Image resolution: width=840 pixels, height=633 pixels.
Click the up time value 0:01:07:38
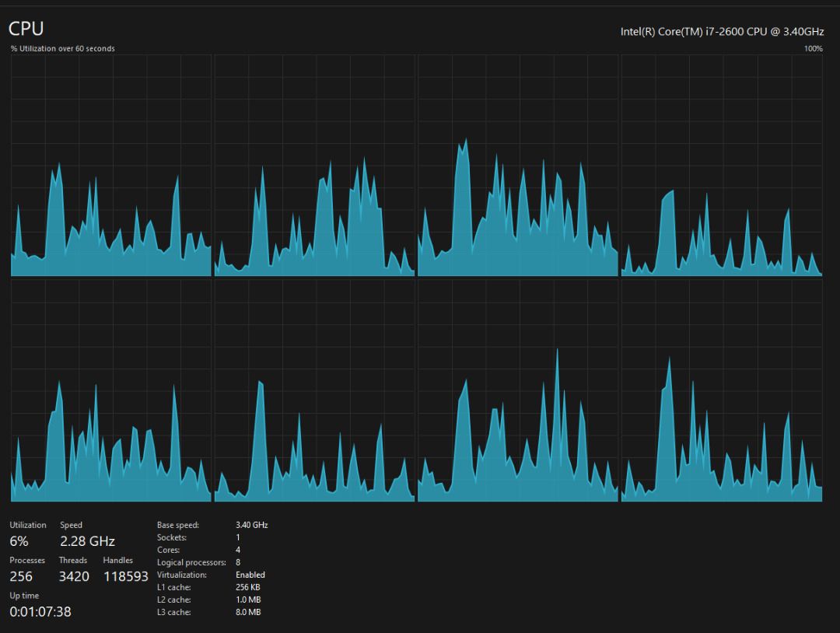40,612
